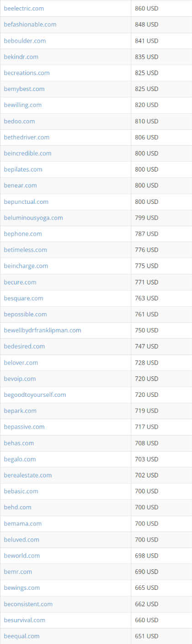Visit the belover.com domain
This screenshot has height=644, width=192.
pos(21,363)
